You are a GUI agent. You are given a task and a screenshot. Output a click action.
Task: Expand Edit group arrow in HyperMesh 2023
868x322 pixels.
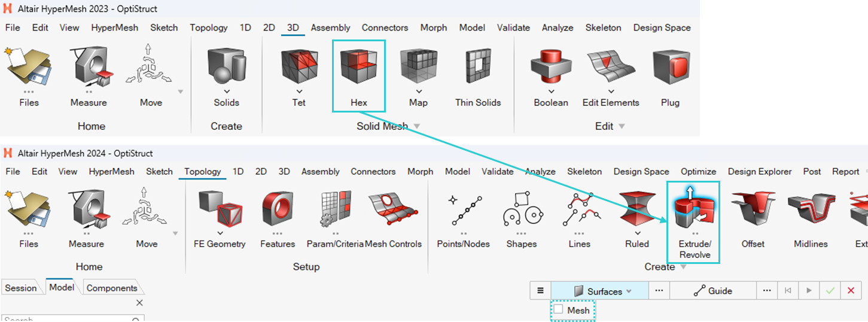click(x=622, y=126)
